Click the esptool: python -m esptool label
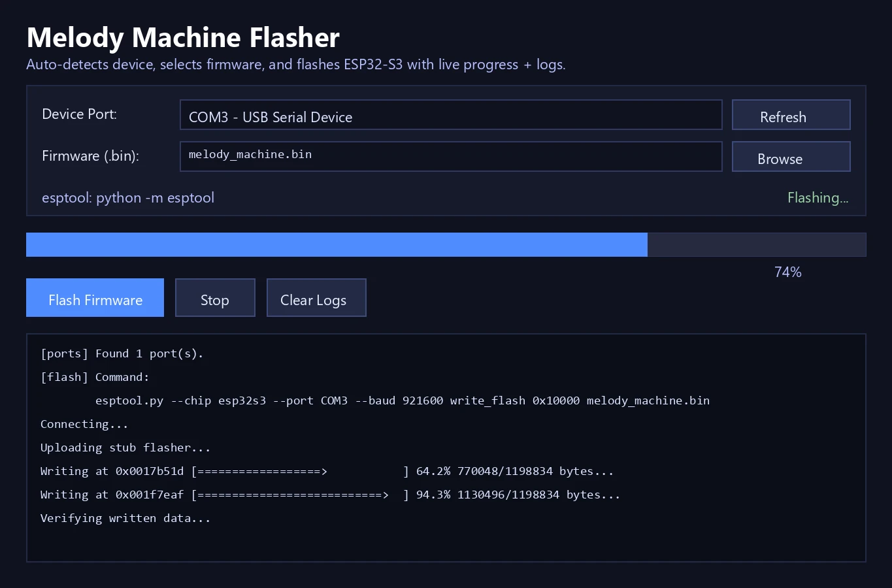This screenshot has width=892, height=588. [x=128, y=198]
